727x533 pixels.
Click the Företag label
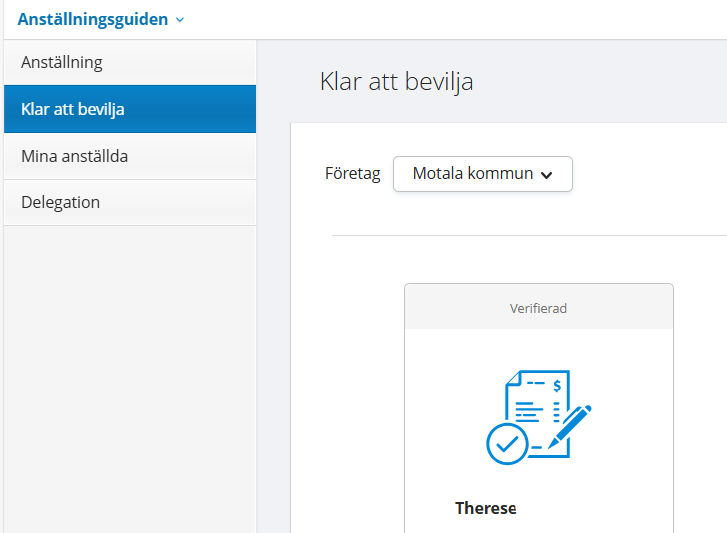click(x=352, y=173)
